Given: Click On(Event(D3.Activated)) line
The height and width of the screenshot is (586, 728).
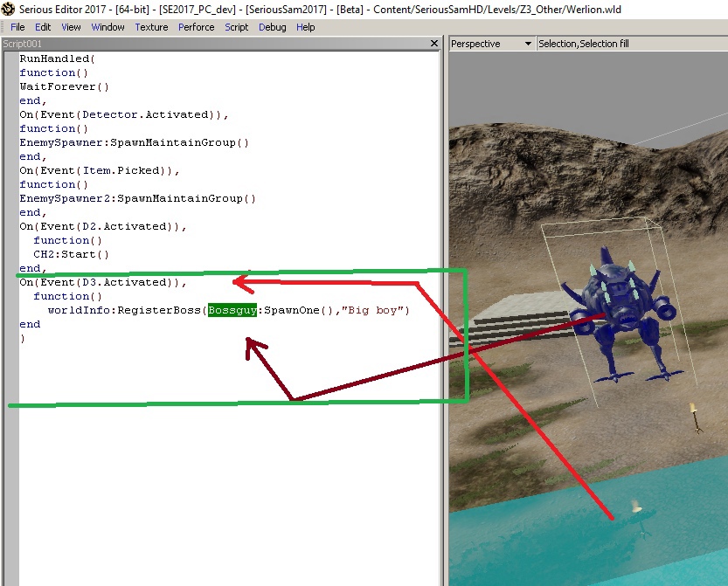Looking at the screenshot, I should [x=103, y=282].
